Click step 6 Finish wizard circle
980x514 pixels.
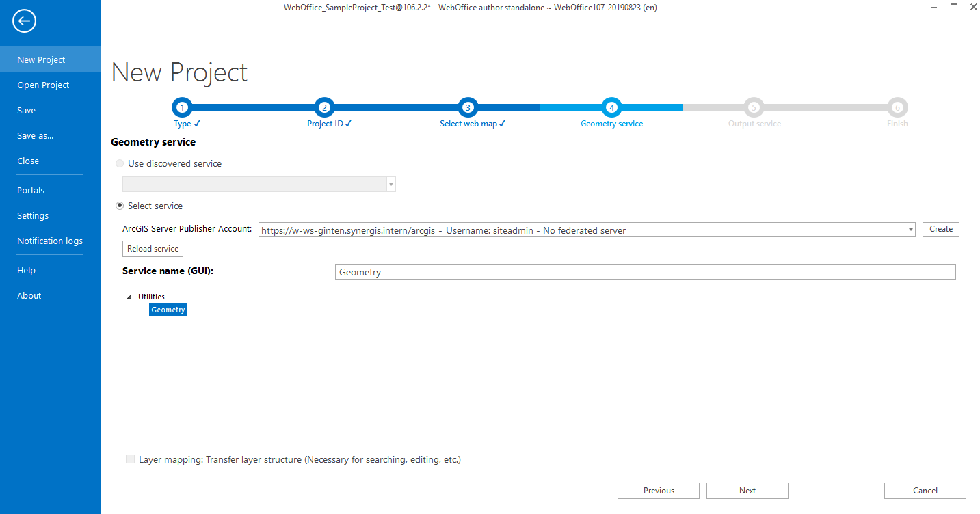(897, 107)
